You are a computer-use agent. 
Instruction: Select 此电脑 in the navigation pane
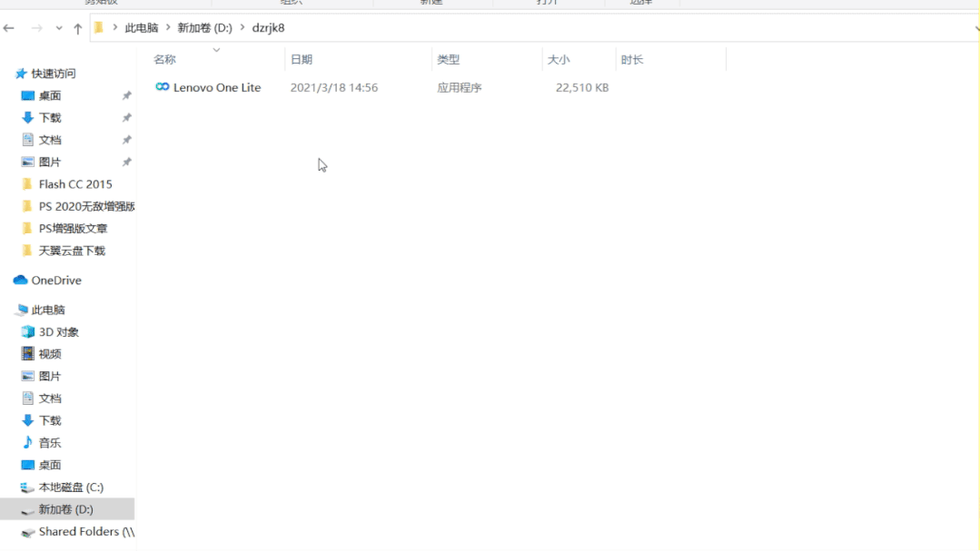[48, 310]
